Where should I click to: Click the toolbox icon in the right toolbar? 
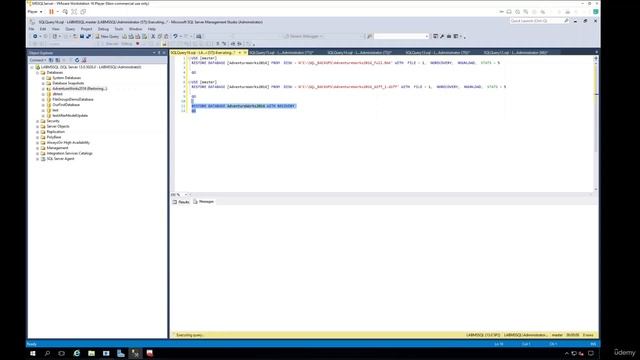(x=449, y=36)
